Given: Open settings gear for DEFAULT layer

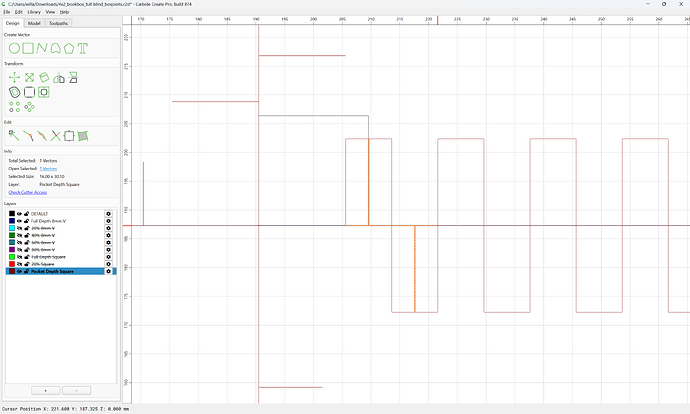Looking at the screenshot, I should click(x=108, y=214).
